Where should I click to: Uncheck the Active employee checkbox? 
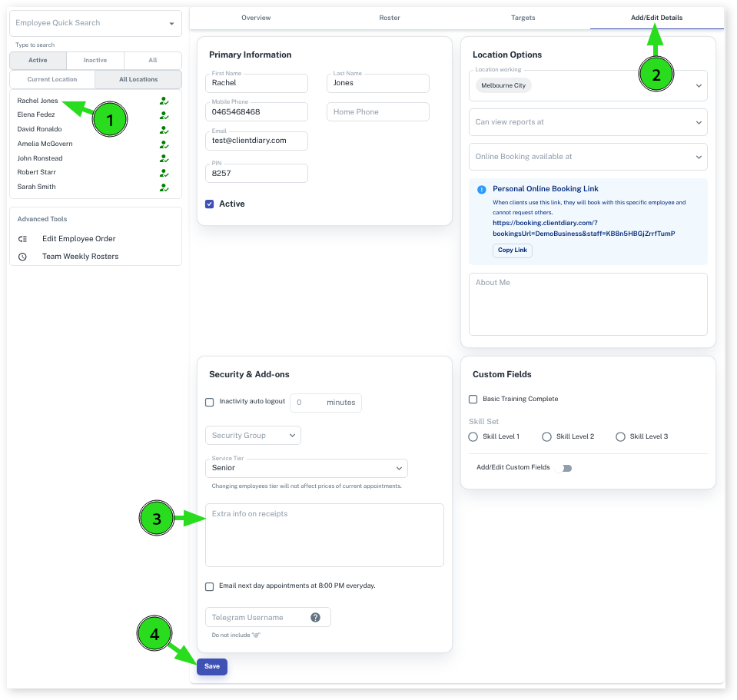pyautogui.click(x=210, y=204)
